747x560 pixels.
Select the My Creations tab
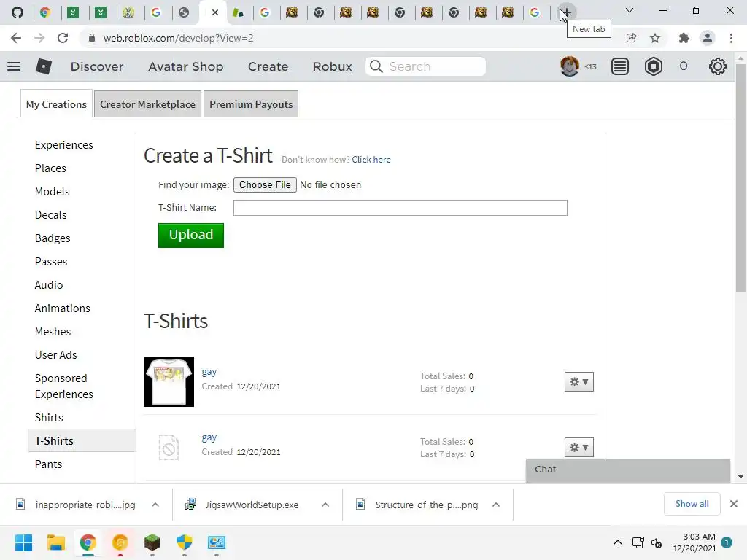click(x=56, y=104)
